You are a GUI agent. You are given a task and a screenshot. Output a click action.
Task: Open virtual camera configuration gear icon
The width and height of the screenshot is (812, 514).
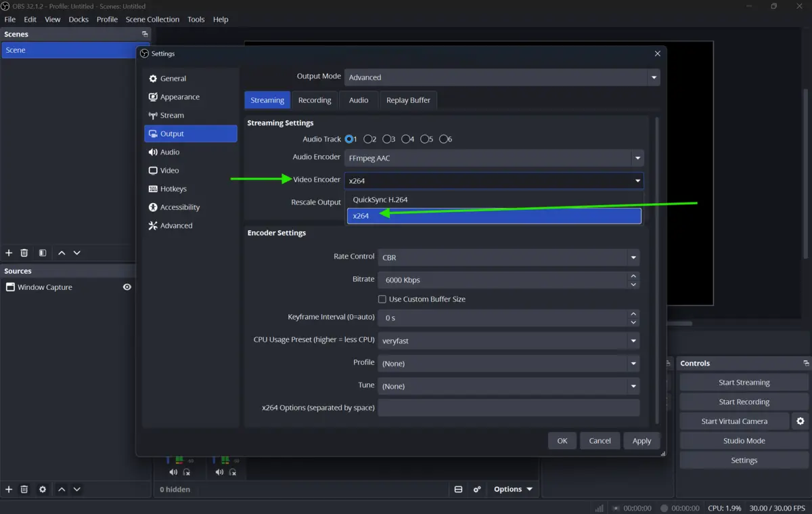tap(800, 421)
